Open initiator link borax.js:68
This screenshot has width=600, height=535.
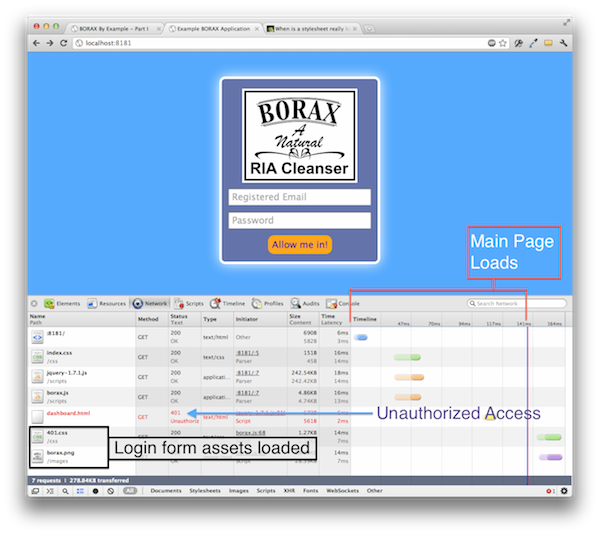click(250, 433)
